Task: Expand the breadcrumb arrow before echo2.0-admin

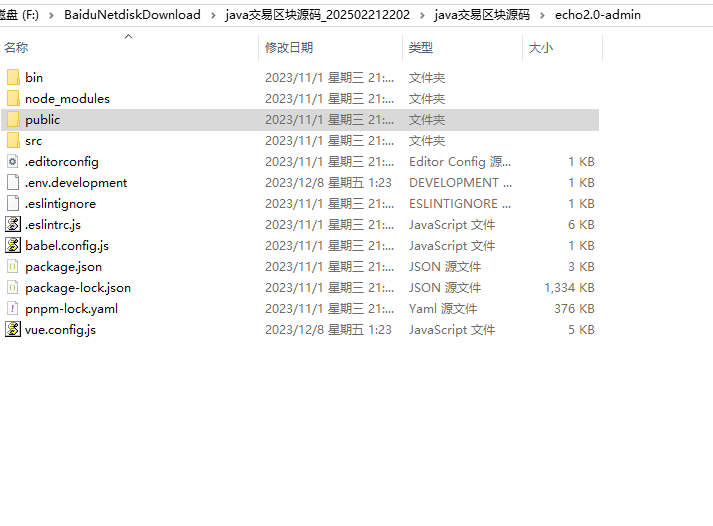Action: [x=542, y=15]
